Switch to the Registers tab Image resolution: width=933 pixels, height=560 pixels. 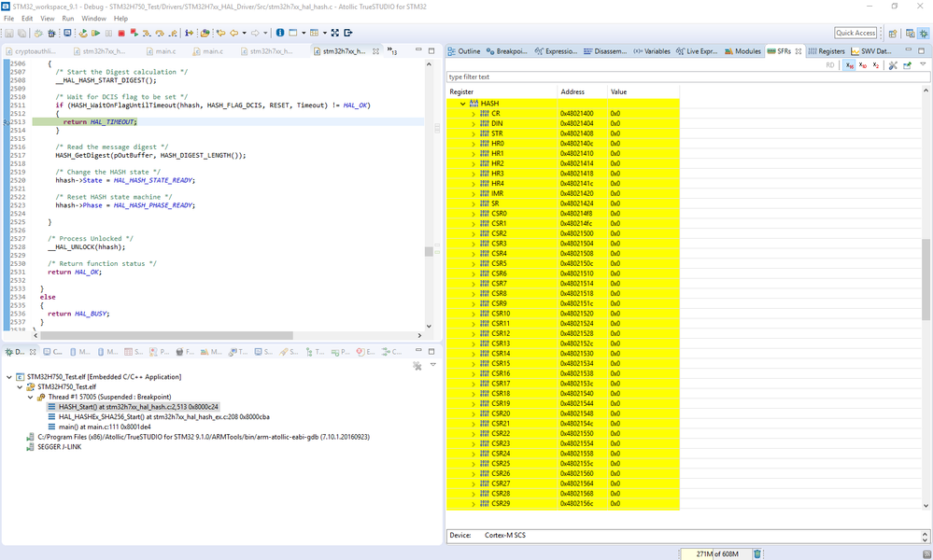[x=827, y=51]
